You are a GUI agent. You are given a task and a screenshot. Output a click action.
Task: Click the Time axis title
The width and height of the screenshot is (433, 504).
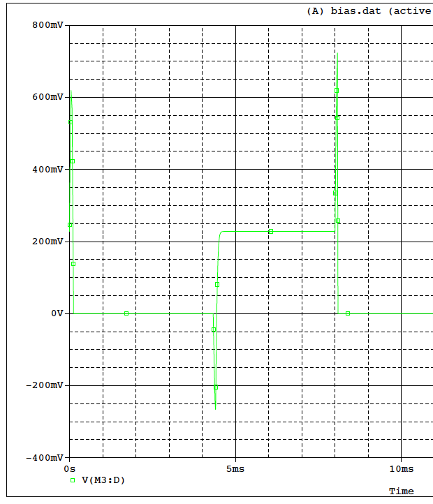401,491
